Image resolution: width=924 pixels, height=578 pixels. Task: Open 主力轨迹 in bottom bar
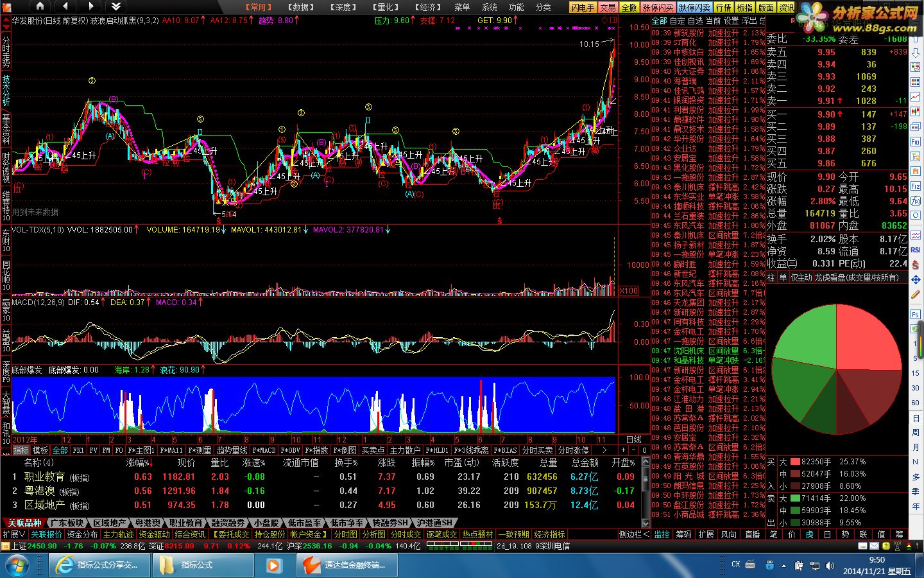tap(119, 534)
